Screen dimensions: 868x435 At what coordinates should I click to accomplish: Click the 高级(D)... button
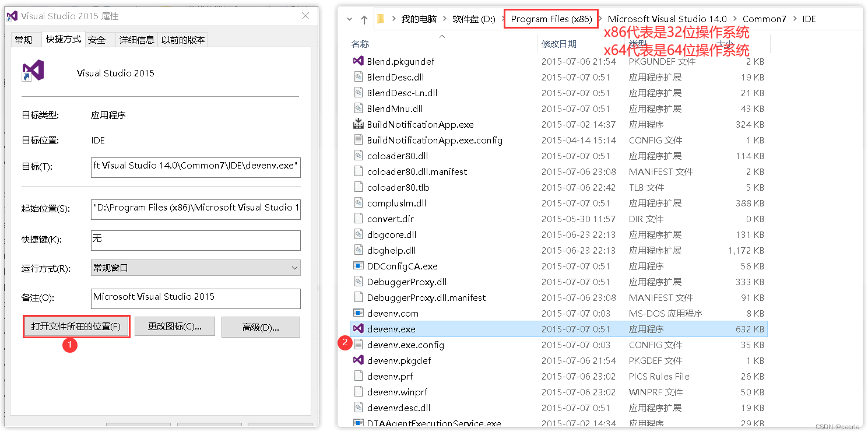pyautogui.click(x=261, y=327)
